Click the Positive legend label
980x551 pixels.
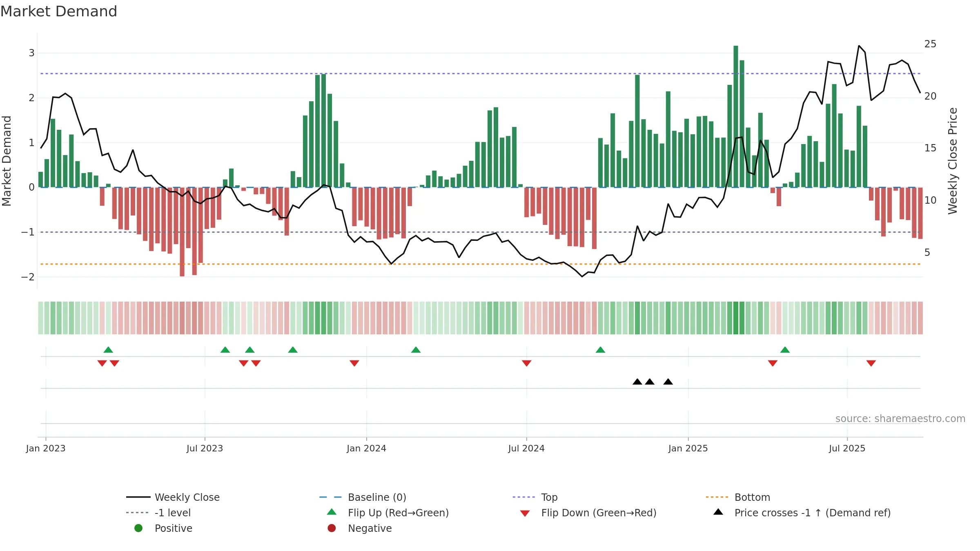pyautogui.click(x=174, y=528)
